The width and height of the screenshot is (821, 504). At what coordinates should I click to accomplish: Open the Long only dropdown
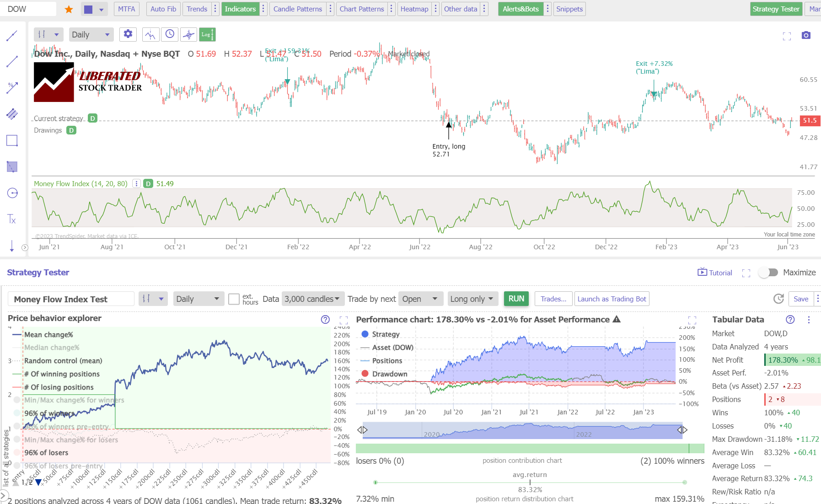coord(472,299)
